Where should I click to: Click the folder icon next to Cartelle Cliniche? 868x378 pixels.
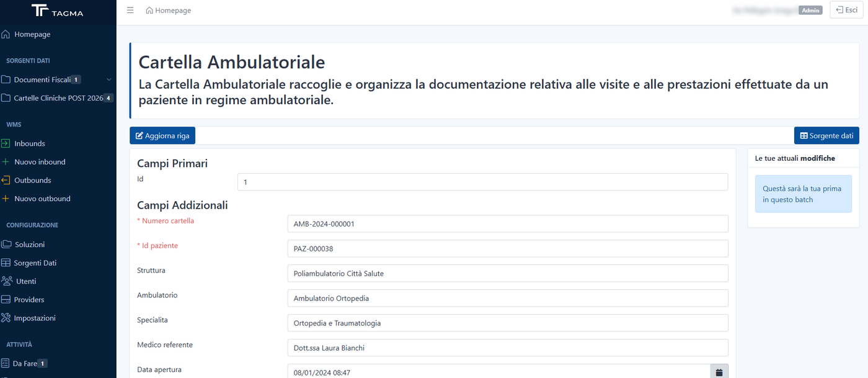click(x=6, y=98)
